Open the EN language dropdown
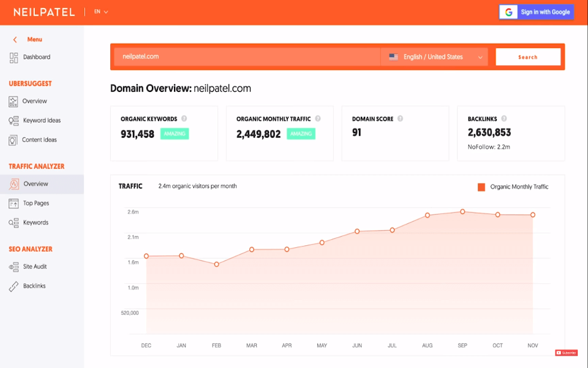This screenshot has height=368, width=588. [x=101, y=12]
